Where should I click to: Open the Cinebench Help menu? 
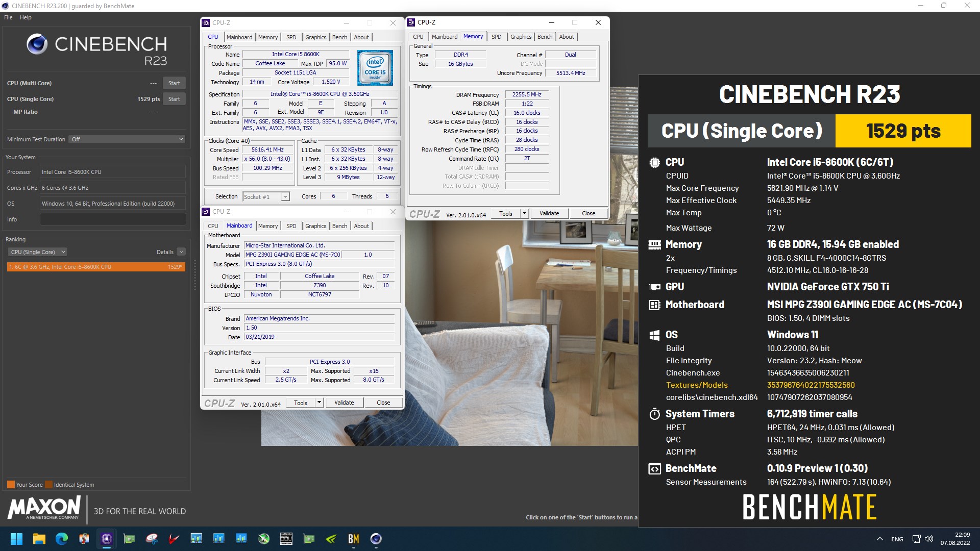(26, 17)
